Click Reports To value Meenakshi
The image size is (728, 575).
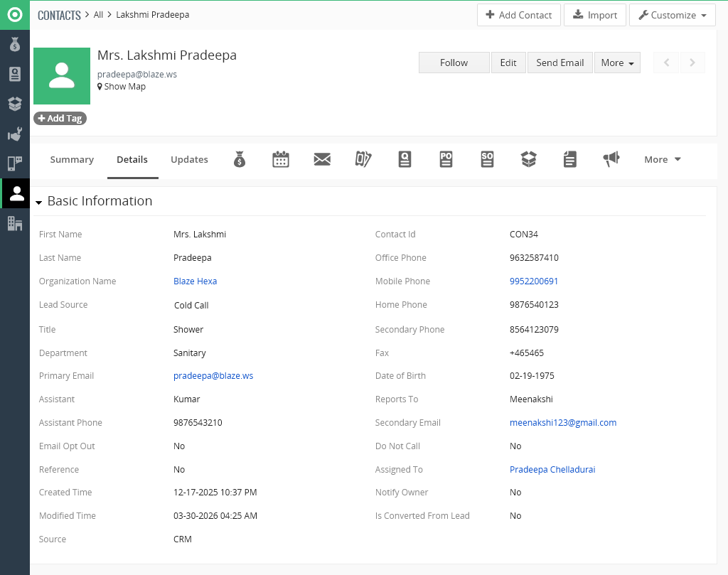pyautogui.click(x=531, y=399)
